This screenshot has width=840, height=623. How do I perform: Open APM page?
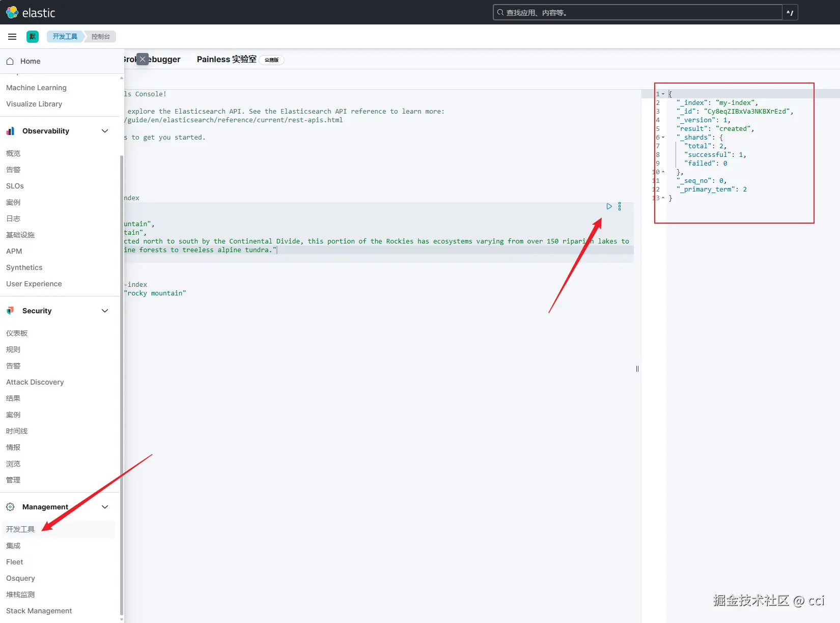point(14,251)
